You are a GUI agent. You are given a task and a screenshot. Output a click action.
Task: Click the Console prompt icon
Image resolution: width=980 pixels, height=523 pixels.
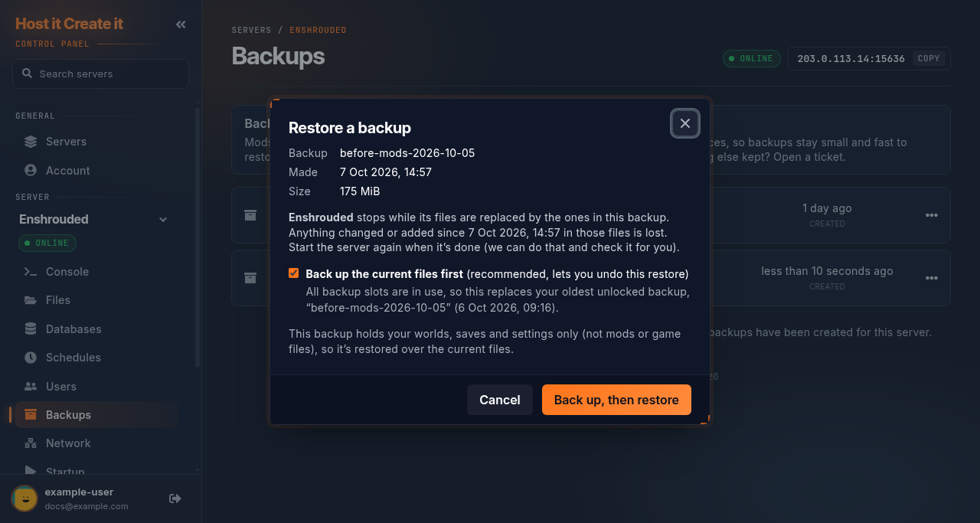(31, 271)
